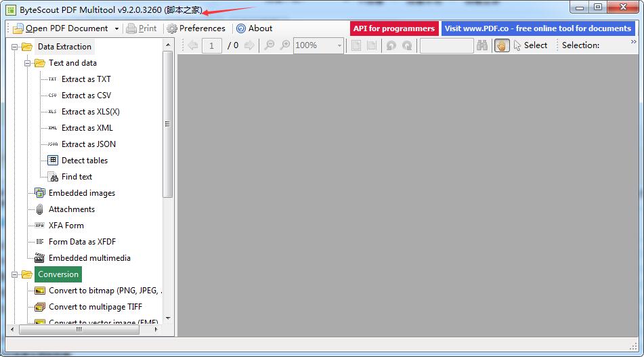The image size is (644, 357).
Task: Select the Conversion category label
Action: 58,274
